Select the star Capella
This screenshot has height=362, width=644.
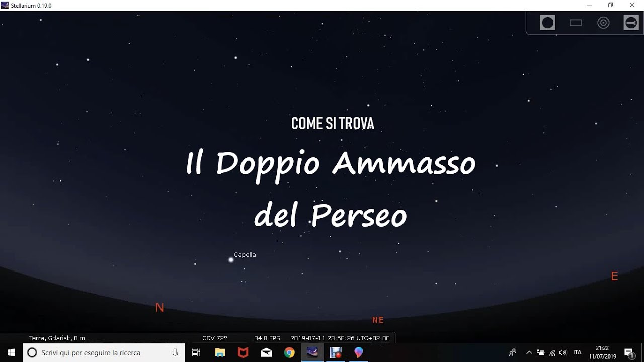click(x=231, y=260)
